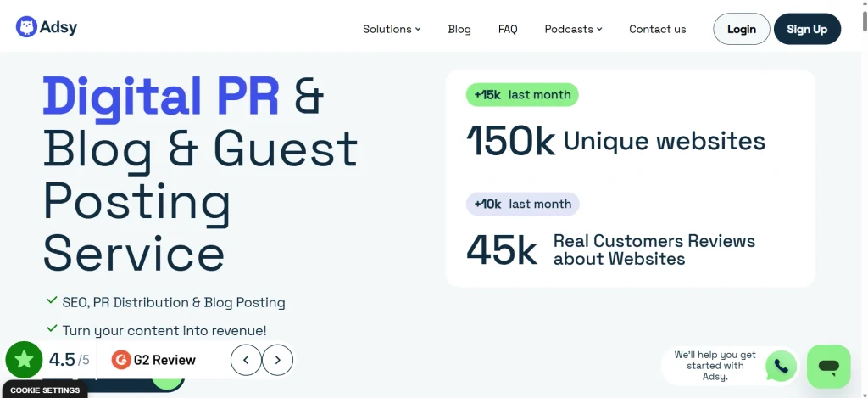Screen dimensions: 868x398
Task: Click the "45k" figure
Action: (502, 250)
